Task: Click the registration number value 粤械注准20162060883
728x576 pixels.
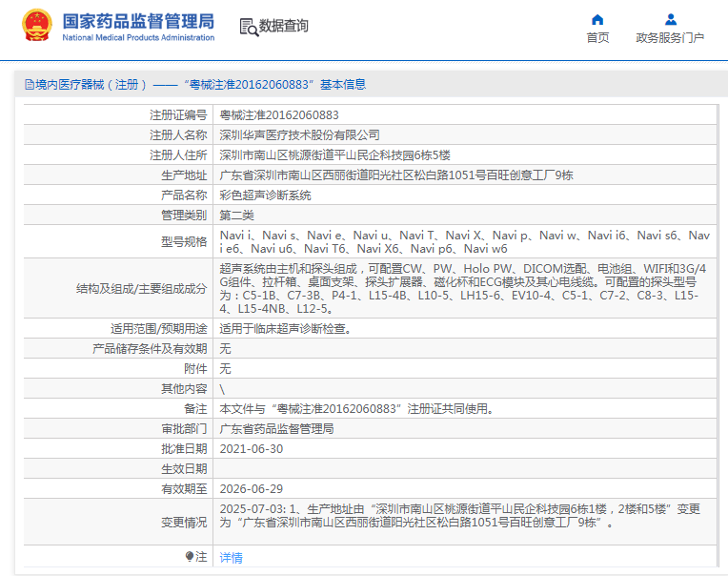Action: pos(279,114)
